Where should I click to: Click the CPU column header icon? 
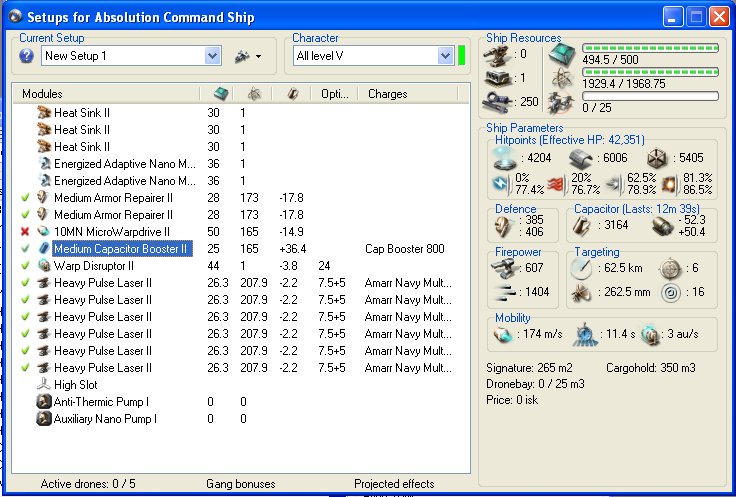click(x=221, y=94)
